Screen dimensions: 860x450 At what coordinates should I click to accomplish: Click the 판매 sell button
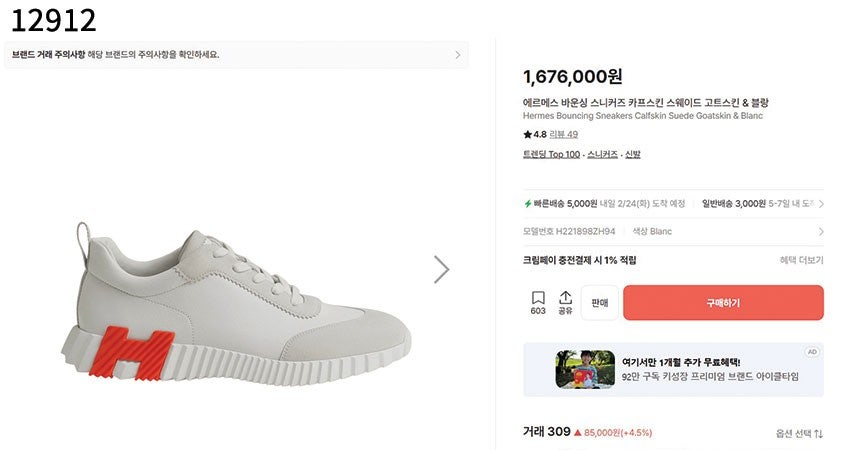coord(600,302)
